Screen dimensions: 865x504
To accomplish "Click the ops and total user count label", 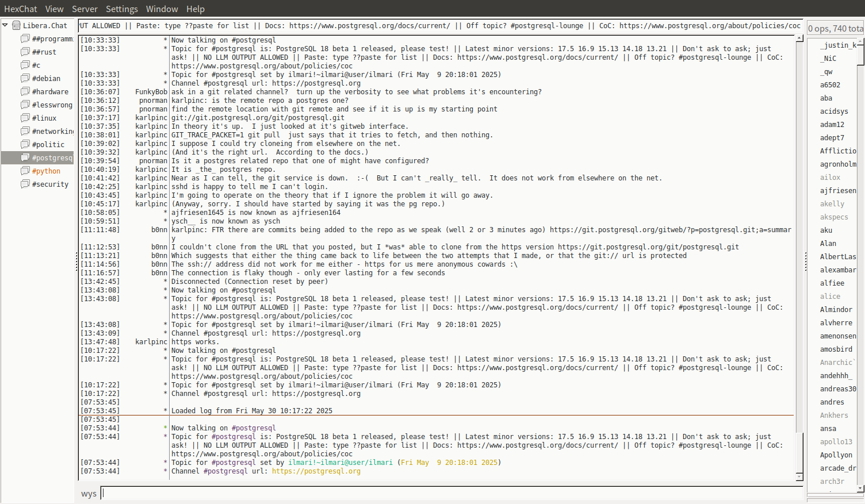I will [x=836, y=28].
